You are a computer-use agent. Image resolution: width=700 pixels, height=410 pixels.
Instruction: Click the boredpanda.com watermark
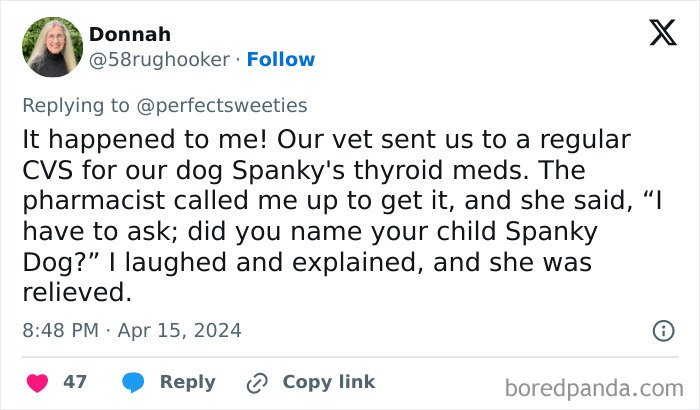[x=594, y=387]
